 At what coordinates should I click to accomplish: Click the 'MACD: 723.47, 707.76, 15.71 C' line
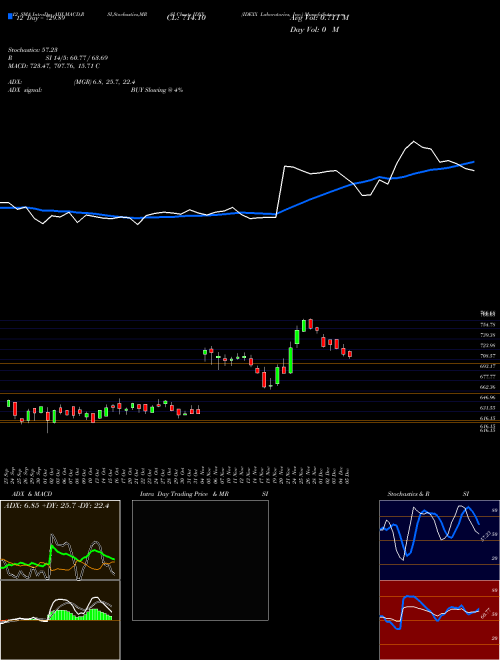(x=54, y=66)
